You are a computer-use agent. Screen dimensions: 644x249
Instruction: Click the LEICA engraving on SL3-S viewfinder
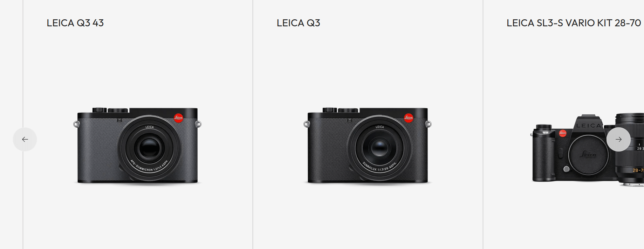(589, 126)
